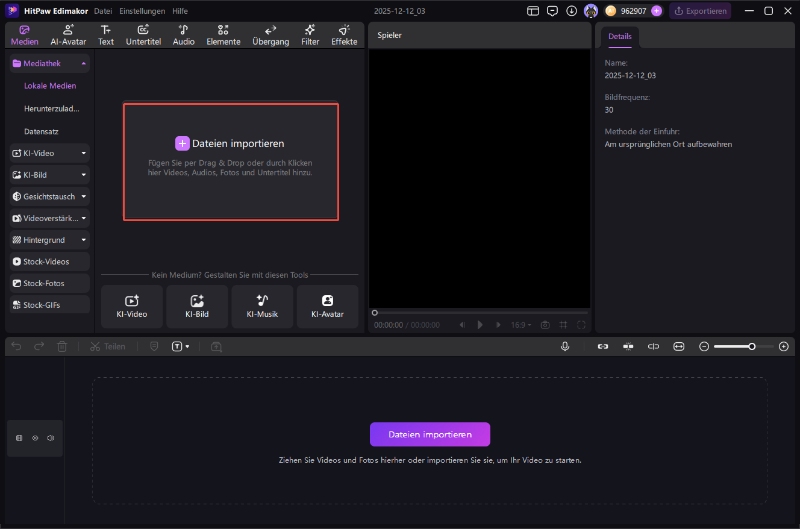Mute the timeline track audio
This screenshot has width=800, height=529.
51,438
